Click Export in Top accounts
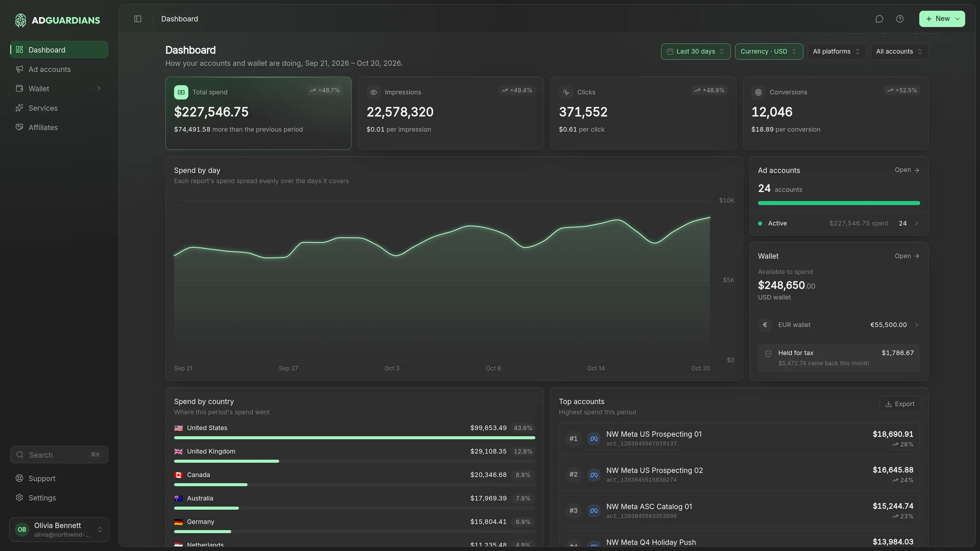The width and height of the screenshot is (980, 551). 900,404
